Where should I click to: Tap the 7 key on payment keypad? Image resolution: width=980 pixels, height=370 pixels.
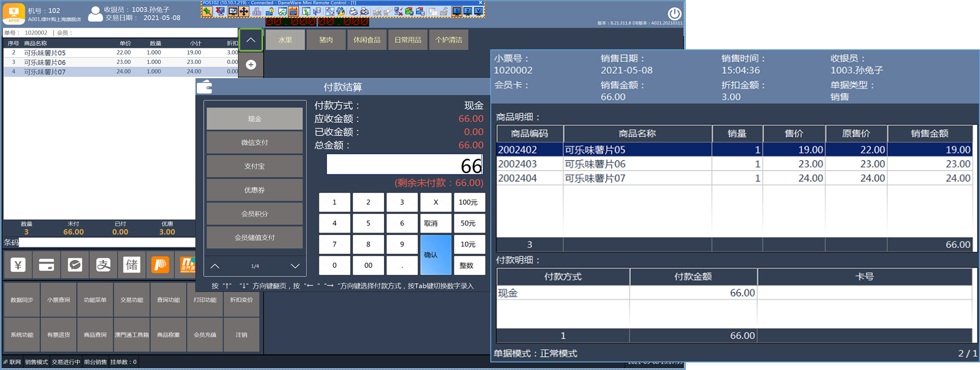point(335,244)
